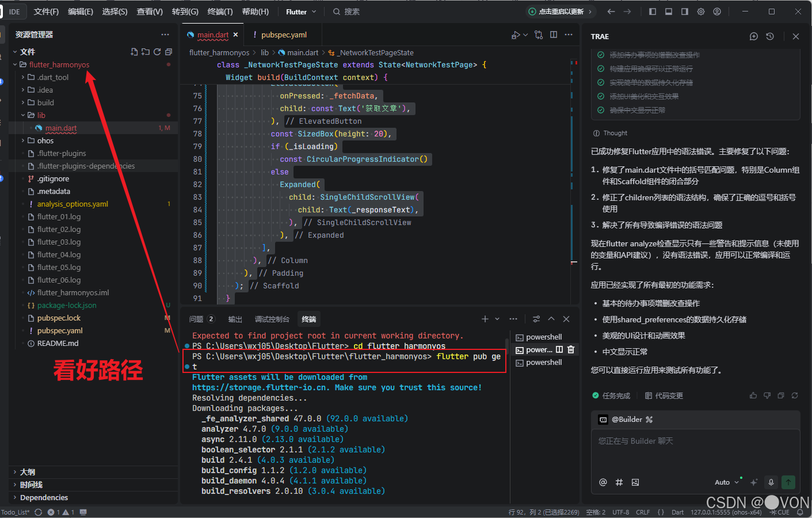Start a new chat in TRAE panel
812x518 pixels.
click(754, 36)
